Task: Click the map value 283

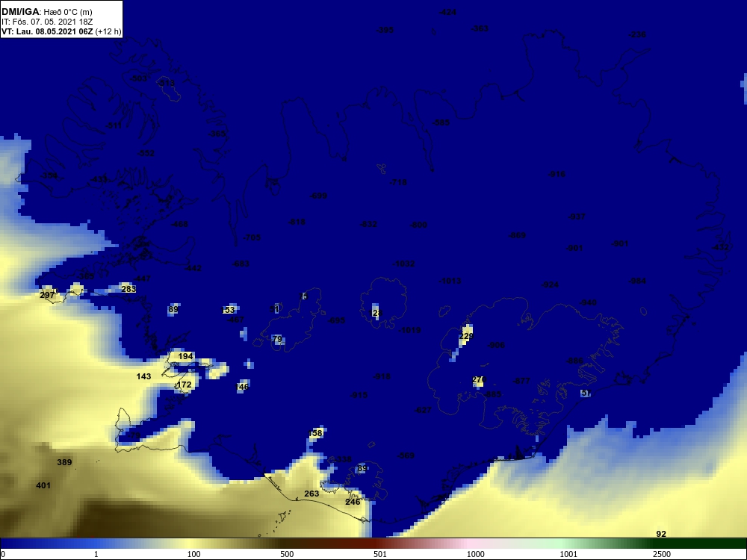Action: tap(128, 289)
